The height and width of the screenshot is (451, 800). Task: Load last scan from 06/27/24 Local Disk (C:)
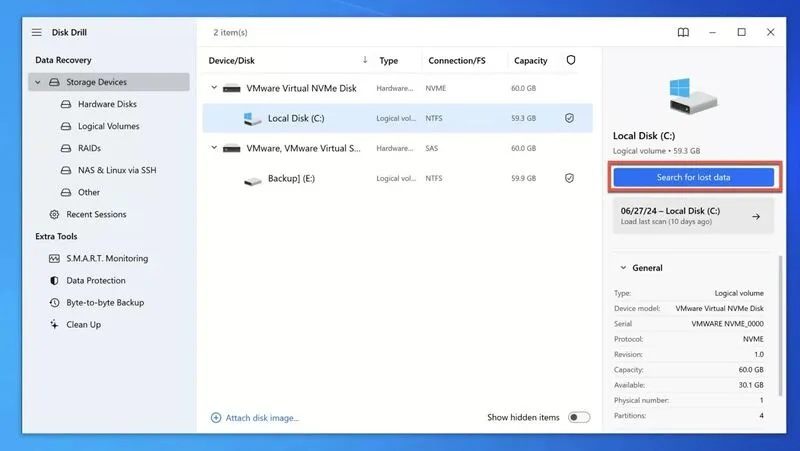tap(693, 216)
